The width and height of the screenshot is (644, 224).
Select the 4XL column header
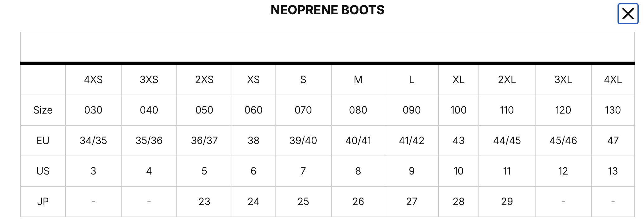[613, 80]
